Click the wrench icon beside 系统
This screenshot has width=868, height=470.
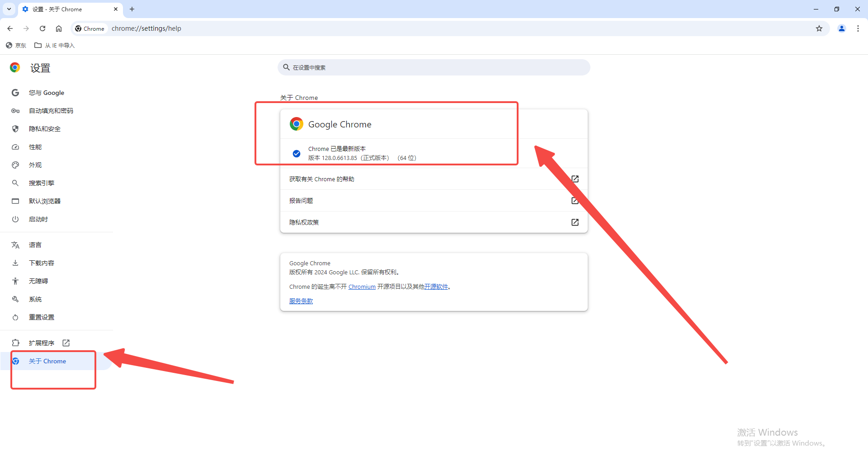[x=15, y=299]
